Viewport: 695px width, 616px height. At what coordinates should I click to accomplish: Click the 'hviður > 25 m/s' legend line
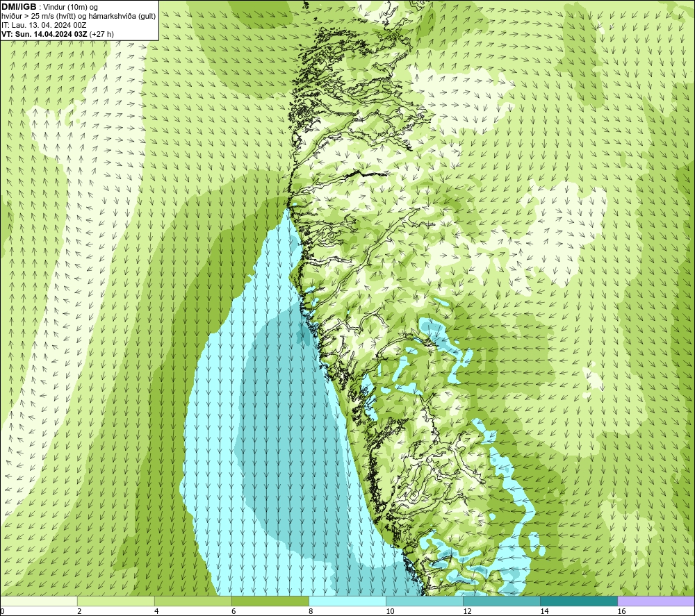(79, 17)
